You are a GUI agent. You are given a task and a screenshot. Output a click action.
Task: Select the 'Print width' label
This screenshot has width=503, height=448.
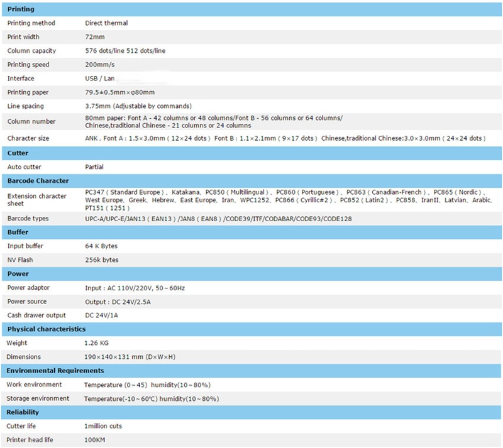[x=23, y=37]
